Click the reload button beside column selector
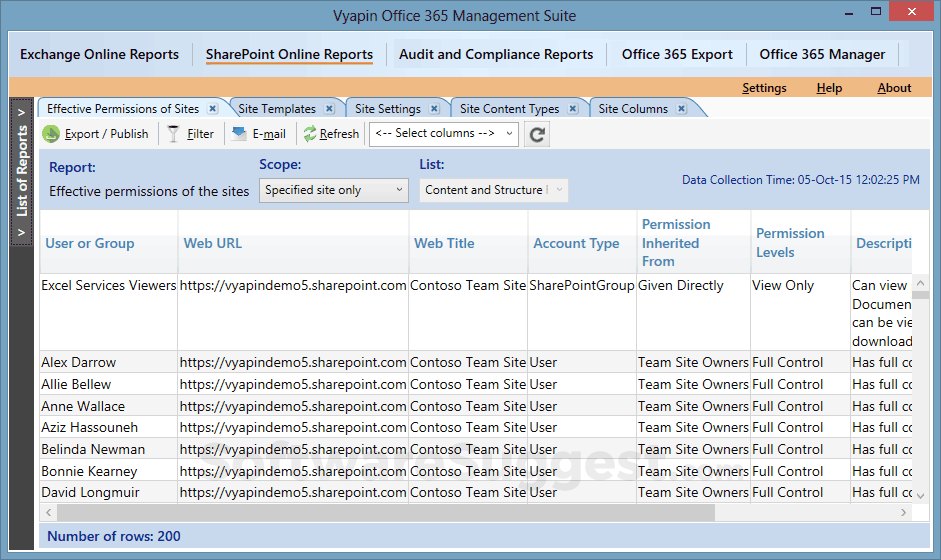The height and width of the screenshot is (560, 941). tap(537, 134)
